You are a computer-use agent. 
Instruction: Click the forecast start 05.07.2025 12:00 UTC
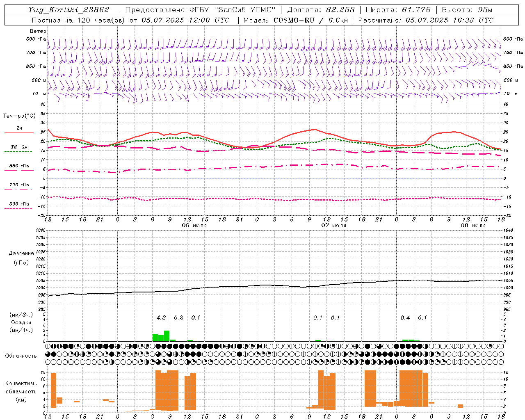185,20
